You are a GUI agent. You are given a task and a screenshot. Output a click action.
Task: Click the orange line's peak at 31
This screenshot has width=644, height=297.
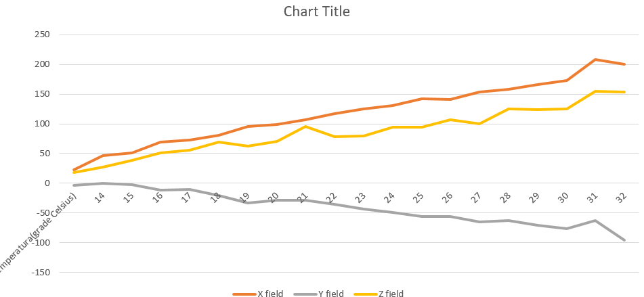pyautogui.click(x=595, y=60)
